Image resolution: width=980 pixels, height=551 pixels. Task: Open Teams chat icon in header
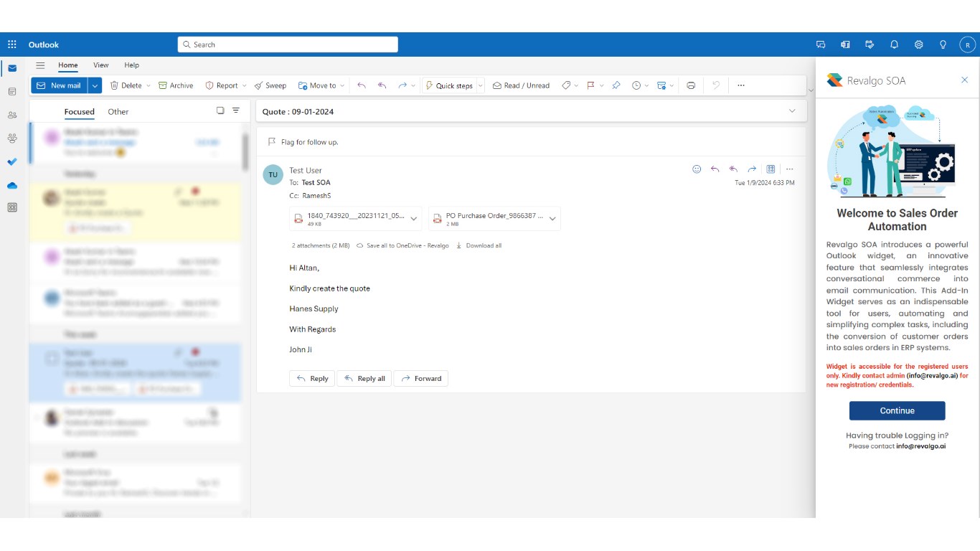tap(821, 44)
